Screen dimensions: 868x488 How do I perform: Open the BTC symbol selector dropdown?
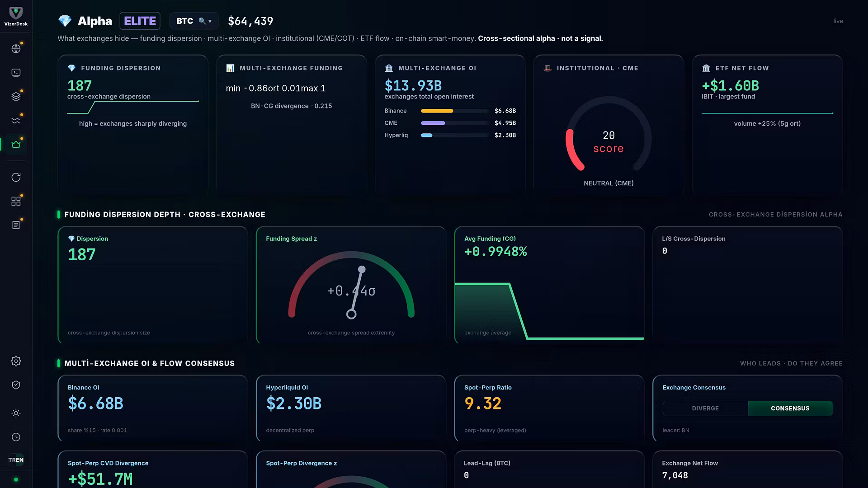194,21
